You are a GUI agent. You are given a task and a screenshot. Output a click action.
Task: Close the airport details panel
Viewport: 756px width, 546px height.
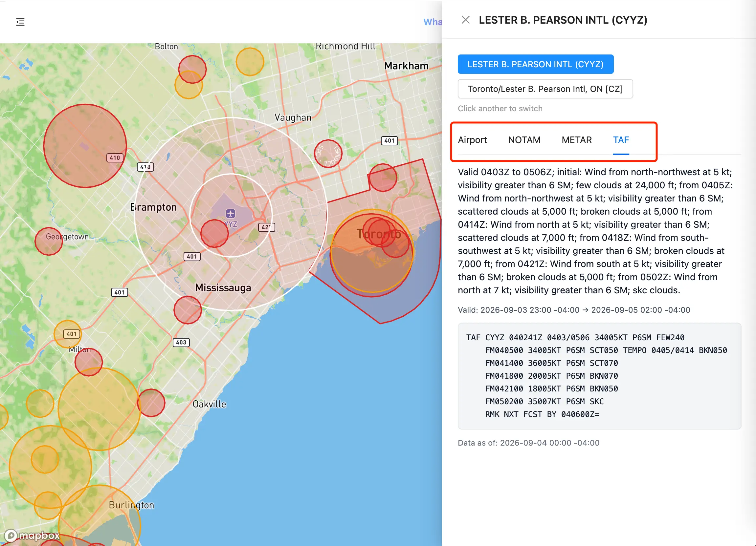point(465,20)
